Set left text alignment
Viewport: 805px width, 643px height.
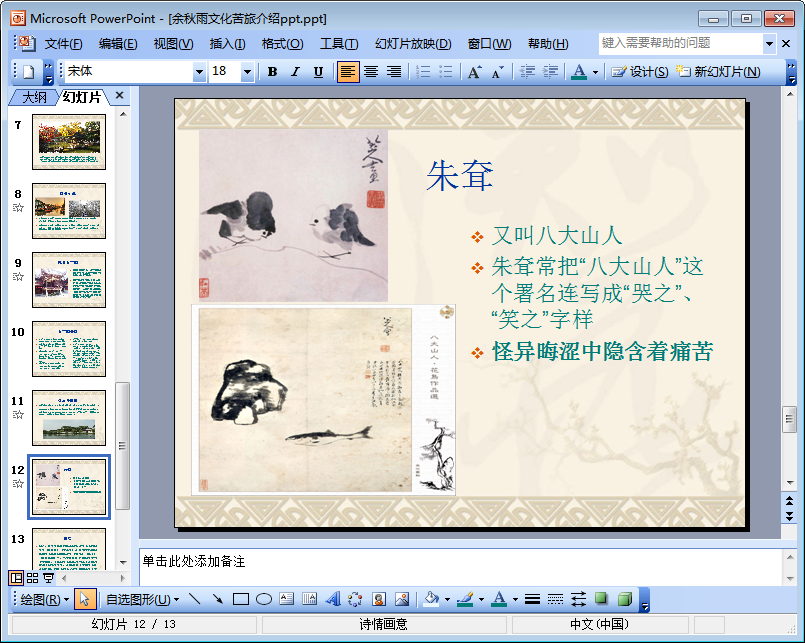click(348, 71)
